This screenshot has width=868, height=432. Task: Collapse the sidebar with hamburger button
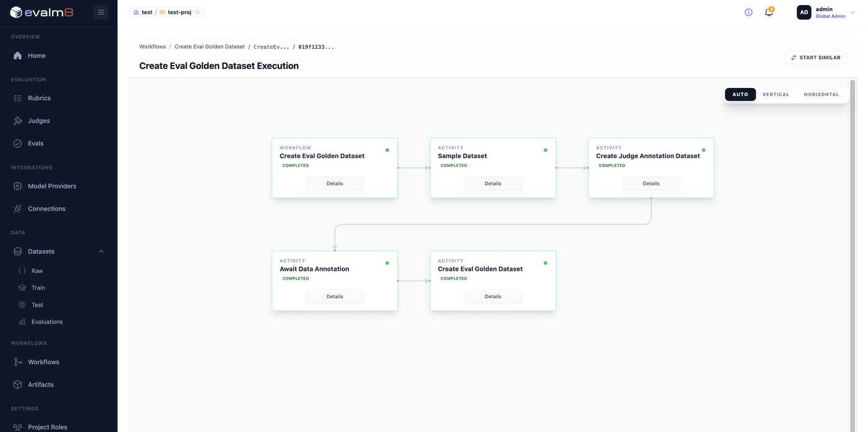(101, 12)
